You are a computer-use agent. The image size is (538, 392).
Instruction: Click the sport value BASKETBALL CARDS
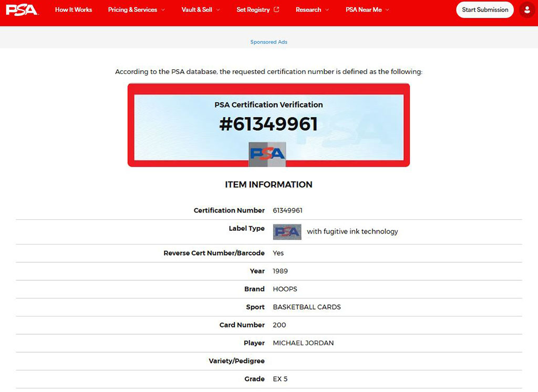pos(307,307)
